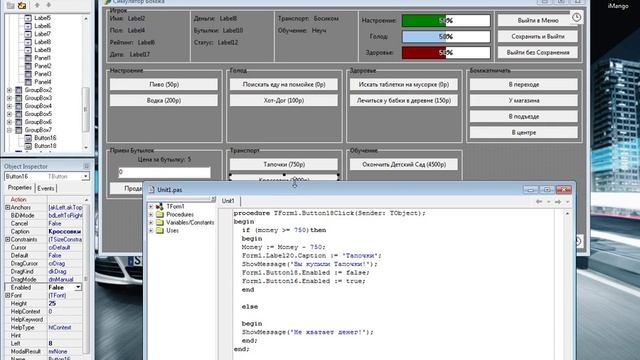
Task: Click the green Настроение progress bar
Action: click(x=446, y=20)
